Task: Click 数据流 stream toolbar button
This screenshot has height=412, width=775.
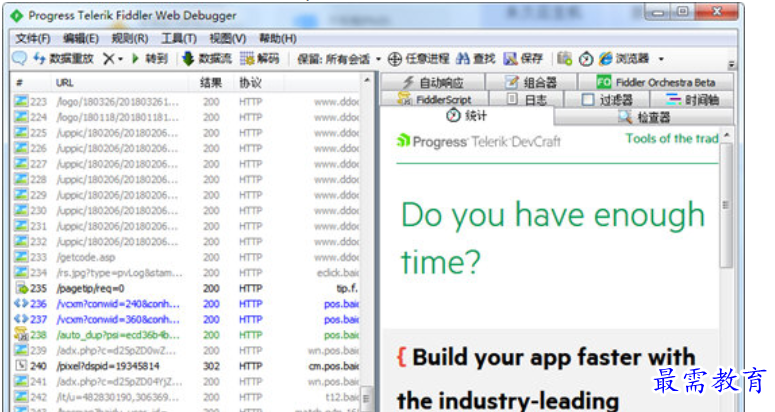Action: (x=207, y=59)
